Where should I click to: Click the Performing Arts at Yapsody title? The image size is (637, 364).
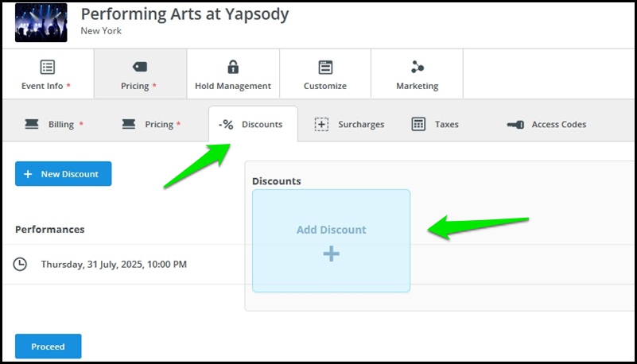click(x=184, y=14)
